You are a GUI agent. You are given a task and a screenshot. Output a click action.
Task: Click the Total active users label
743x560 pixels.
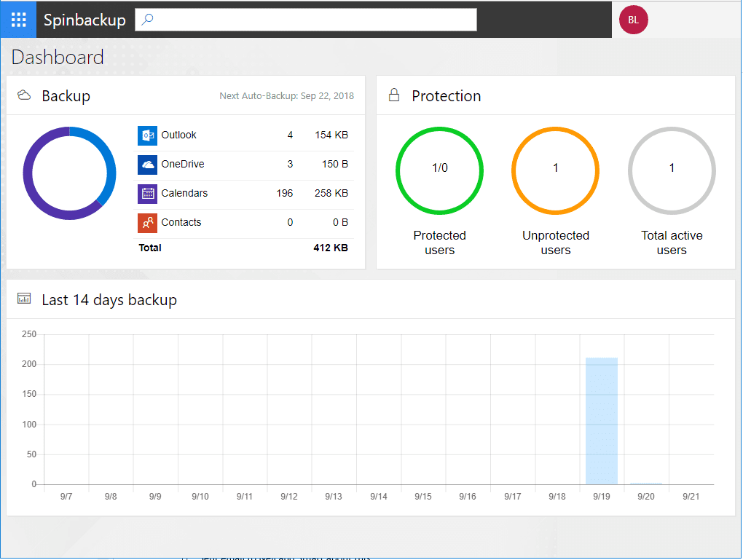click(x=672, y=242)
